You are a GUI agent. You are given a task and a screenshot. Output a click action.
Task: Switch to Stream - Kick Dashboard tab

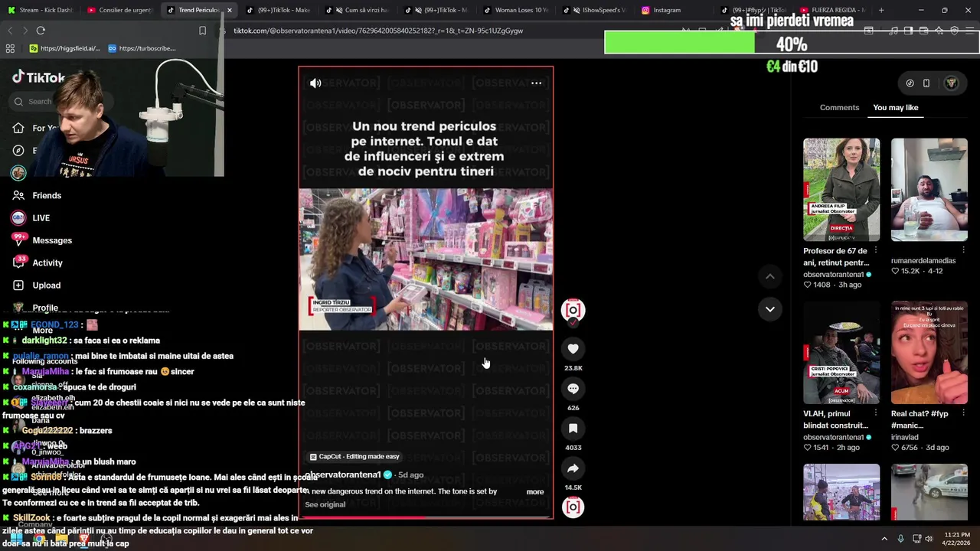[39, 10]
